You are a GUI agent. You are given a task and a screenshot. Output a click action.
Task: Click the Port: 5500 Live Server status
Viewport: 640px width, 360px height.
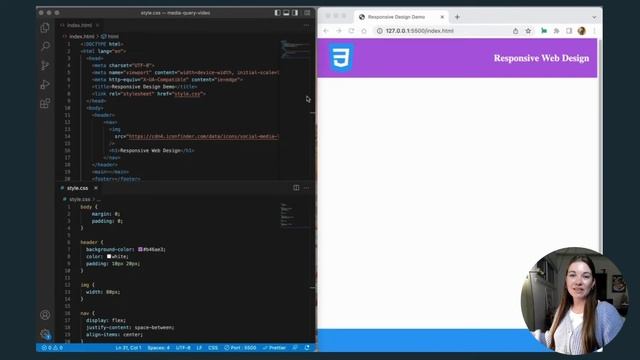pos(240,348)
